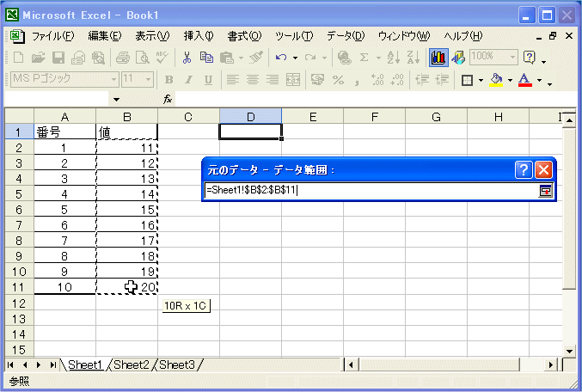Image resolution: width=582 pixels, height=392 pixels.
Task: Click the dialog help question button
Action: (524, 170)
